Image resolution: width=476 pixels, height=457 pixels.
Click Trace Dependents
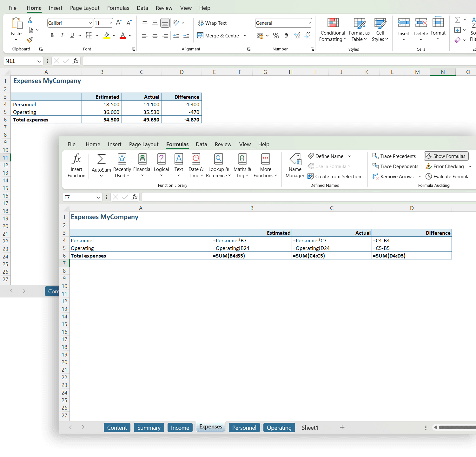pos(395,166)
